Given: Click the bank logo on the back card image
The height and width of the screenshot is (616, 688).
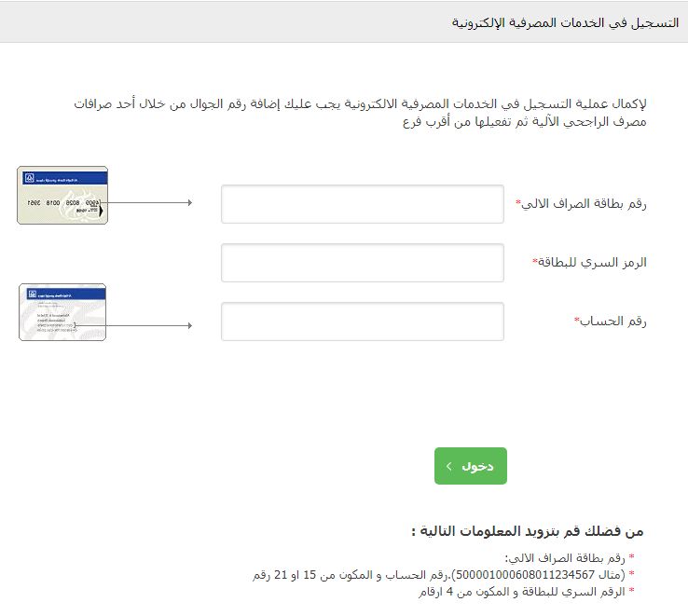Looking at the screenshot, I should pyautogui.click(x=32, y=293).
